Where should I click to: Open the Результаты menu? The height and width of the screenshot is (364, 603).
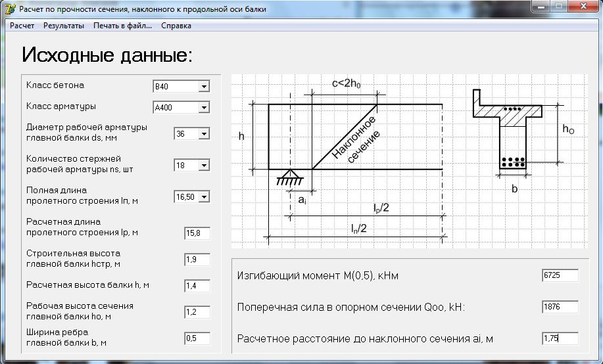[64, 26]
